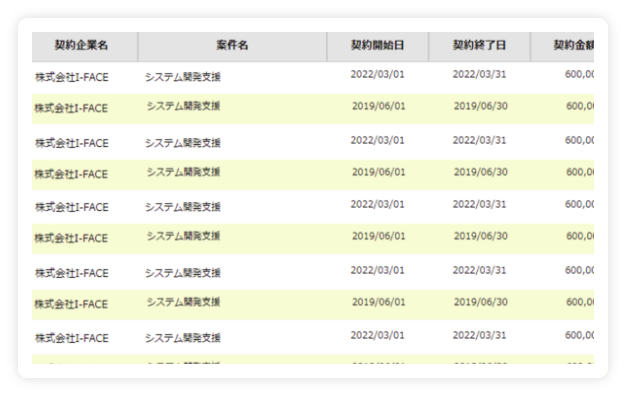Image resolution: width=626 pixels, height=396 pixels.
Task: Click 2022/03/01 in the fifth table row
Action: [x=377, y=204]
